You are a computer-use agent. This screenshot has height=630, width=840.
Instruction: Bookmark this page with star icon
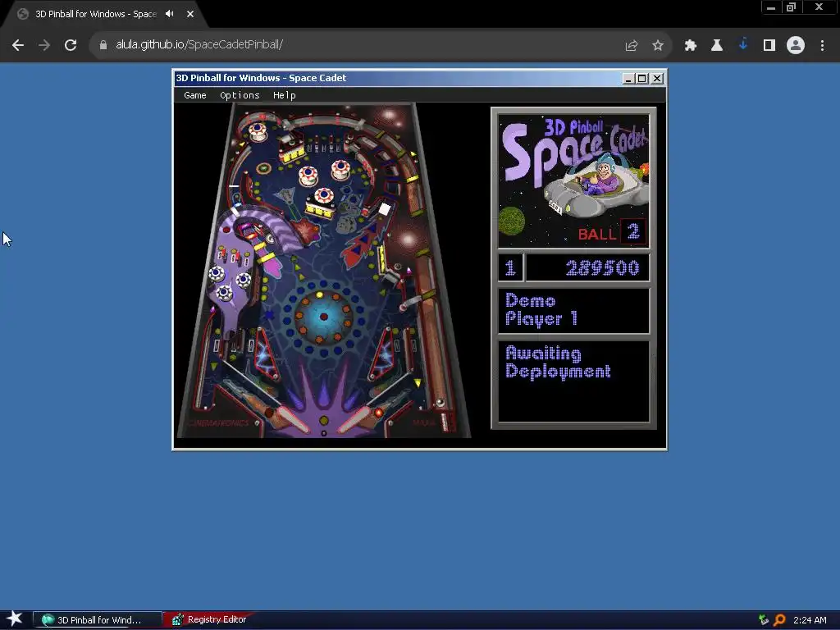(x=658, y=46)
